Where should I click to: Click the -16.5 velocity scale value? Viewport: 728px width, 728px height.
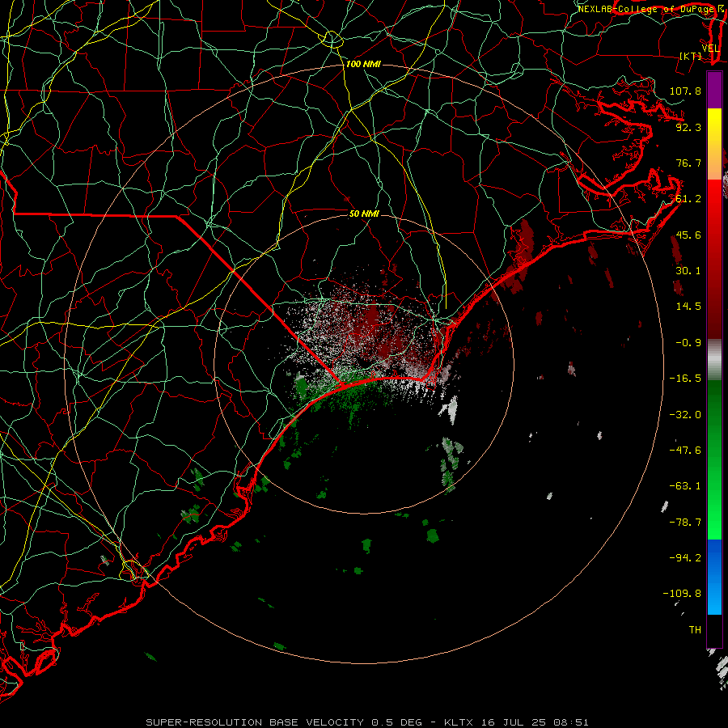pyautogui.click(x=685, y=379)
